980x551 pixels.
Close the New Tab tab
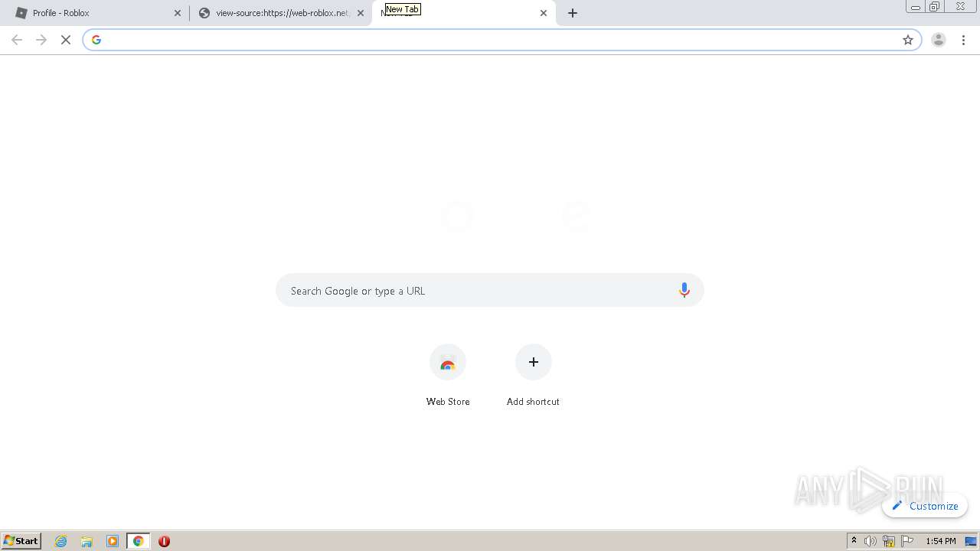(544, 13)
